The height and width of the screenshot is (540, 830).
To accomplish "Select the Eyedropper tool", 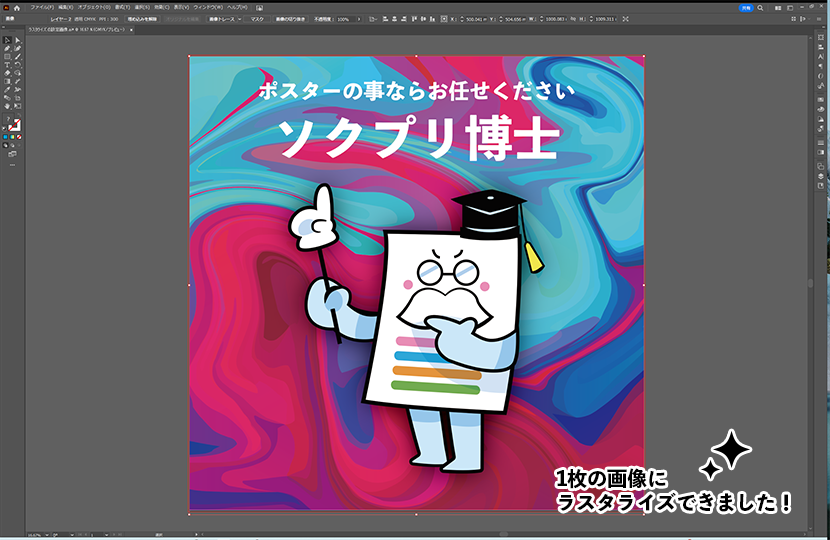I will (x=7, y=89).
